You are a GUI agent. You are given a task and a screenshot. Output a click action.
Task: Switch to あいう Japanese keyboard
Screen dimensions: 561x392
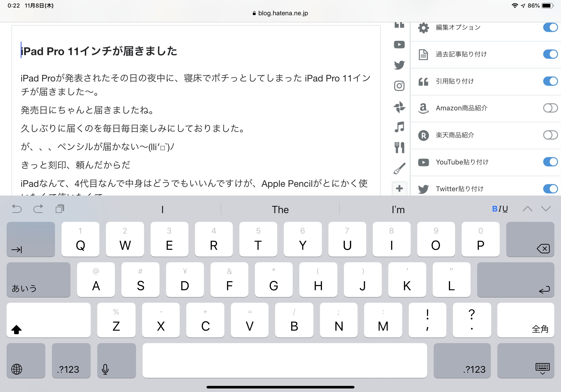click(38, 280)
